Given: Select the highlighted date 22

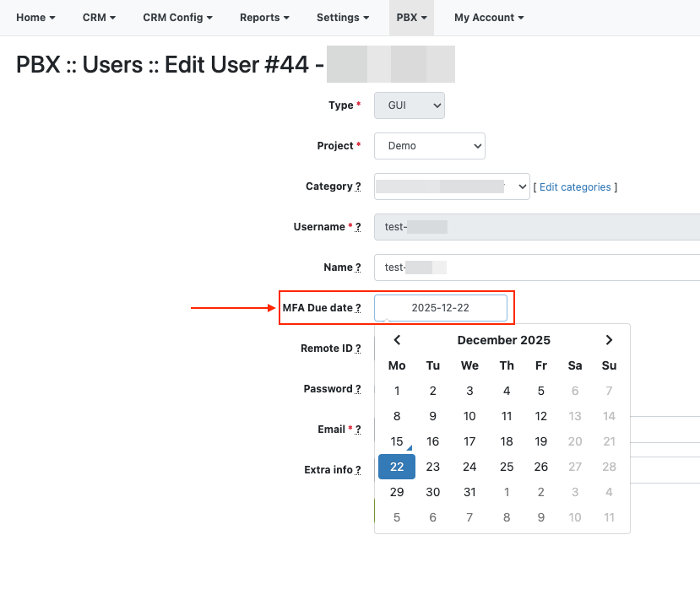Looking at the screenshot, I should click(x=397, y=467).
